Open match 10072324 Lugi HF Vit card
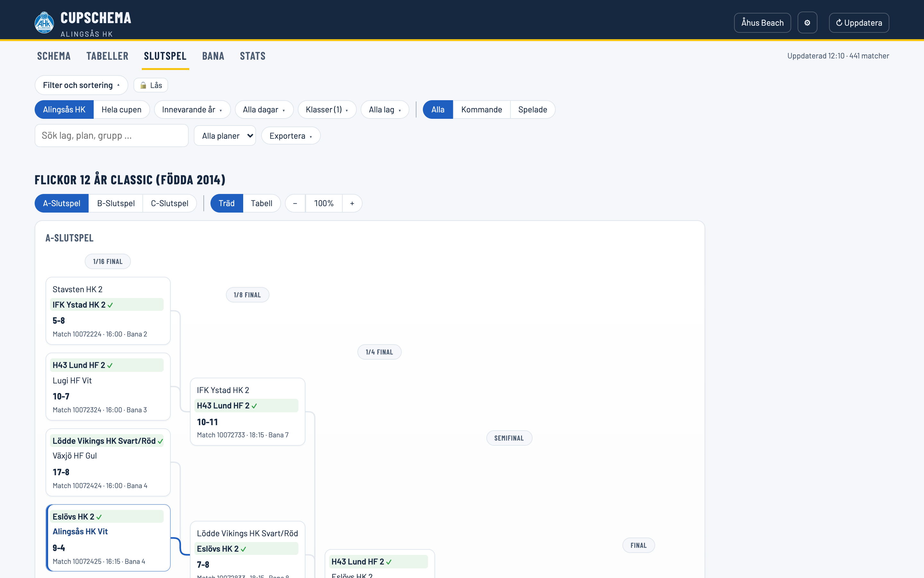The image size is (924, 578). (x=108, y=387)
